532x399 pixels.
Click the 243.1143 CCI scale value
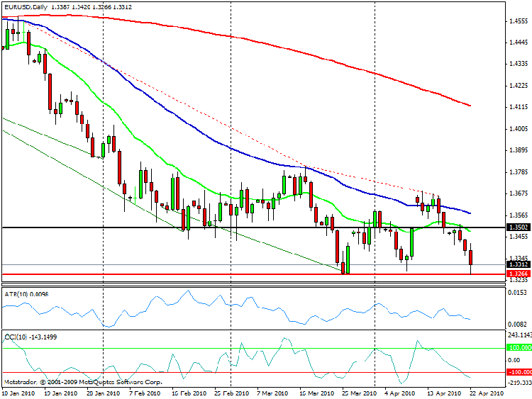tap(519, 335)
